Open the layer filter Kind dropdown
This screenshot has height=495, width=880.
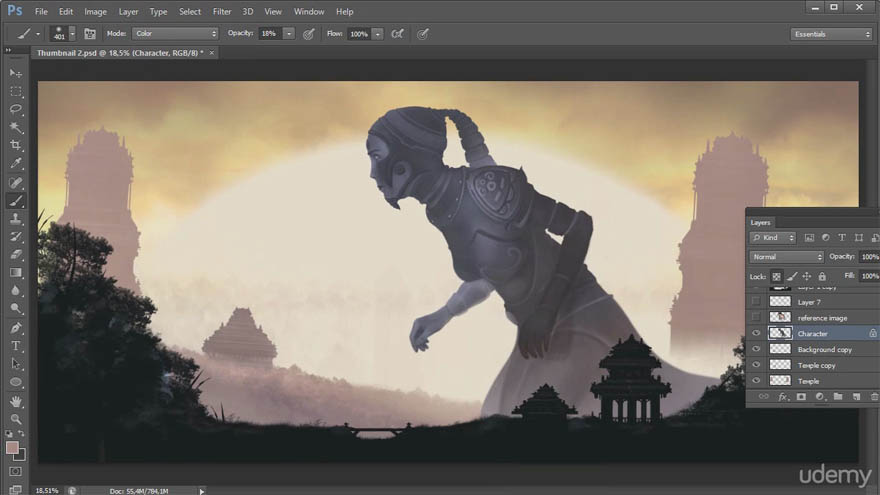click(x=773, y=238)
